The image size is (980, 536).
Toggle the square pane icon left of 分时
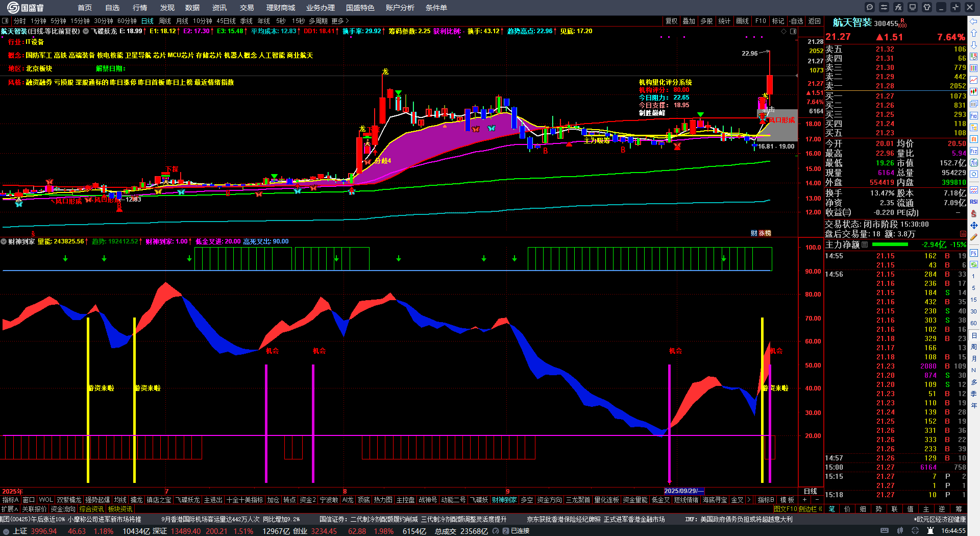(x=5, y=21)
